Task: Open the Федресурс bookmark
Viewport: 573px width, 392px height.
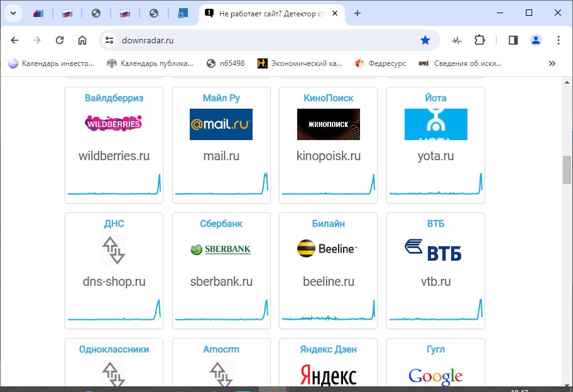Action: (x=380, y=63)
